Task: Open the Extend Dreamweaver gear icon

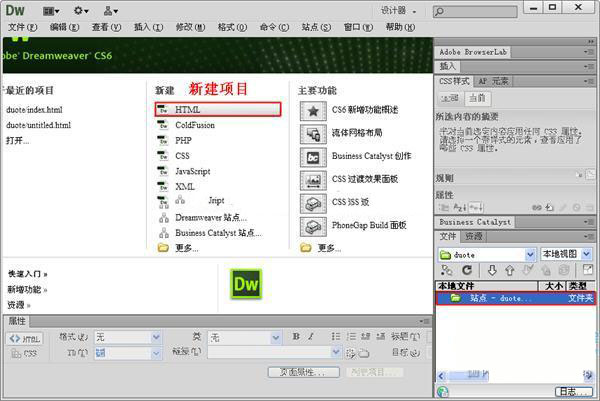Action: click(81, 10)
